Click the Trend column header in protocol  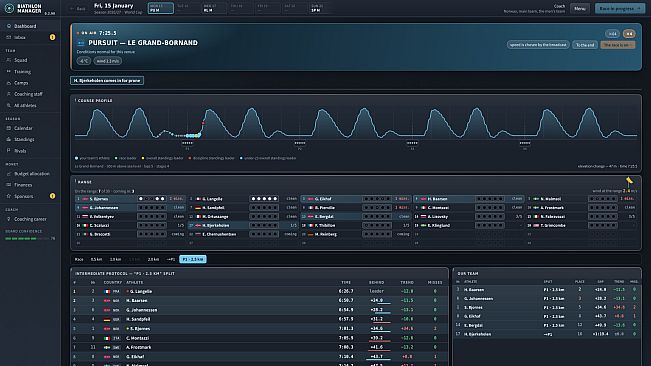pyautogui.click(x=407, y=283)
